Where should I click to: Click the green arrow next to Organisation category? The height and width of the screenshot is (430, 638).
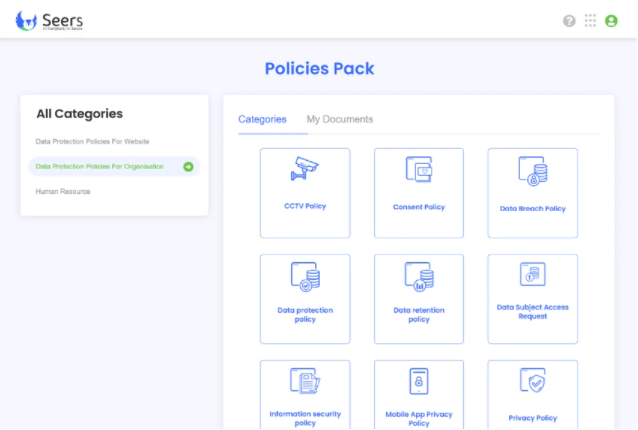pyautogui.click(x=188, y=167)
